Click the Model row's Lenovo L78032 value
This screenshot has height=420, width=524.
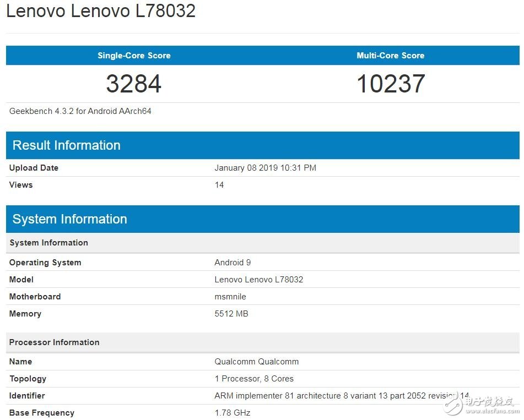pos(258,280)
